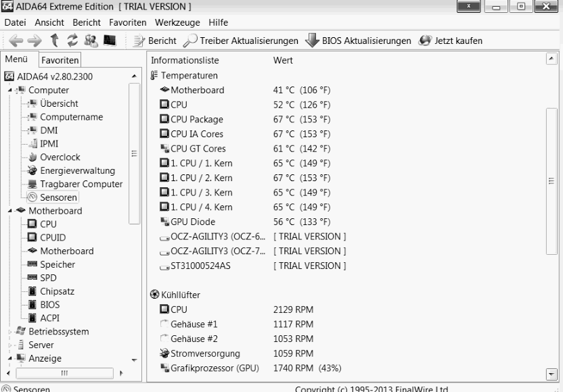
Task: Collapse the Computer tree node
Action: (x=9, y=91)
